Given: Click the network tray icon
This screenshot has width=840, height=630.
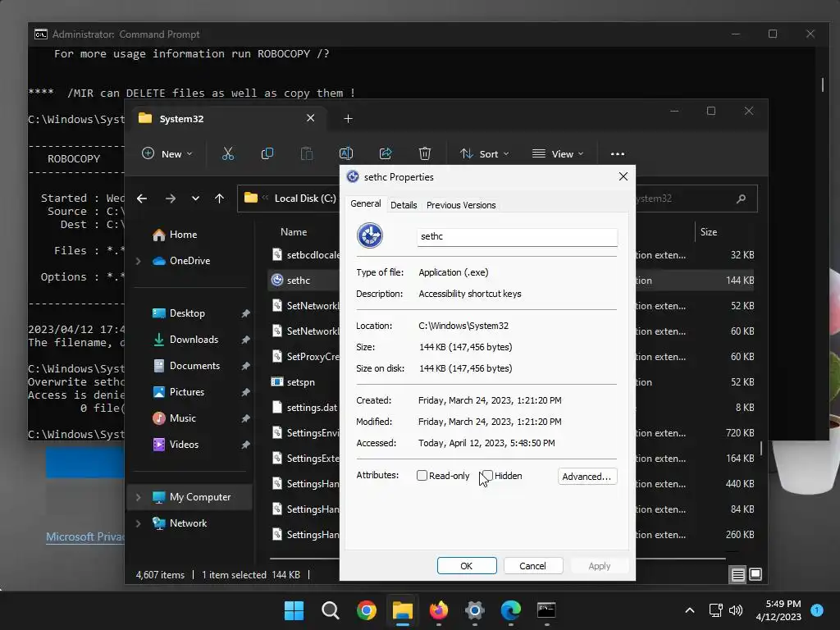Looking at the screenshot, I should point(715,610).
